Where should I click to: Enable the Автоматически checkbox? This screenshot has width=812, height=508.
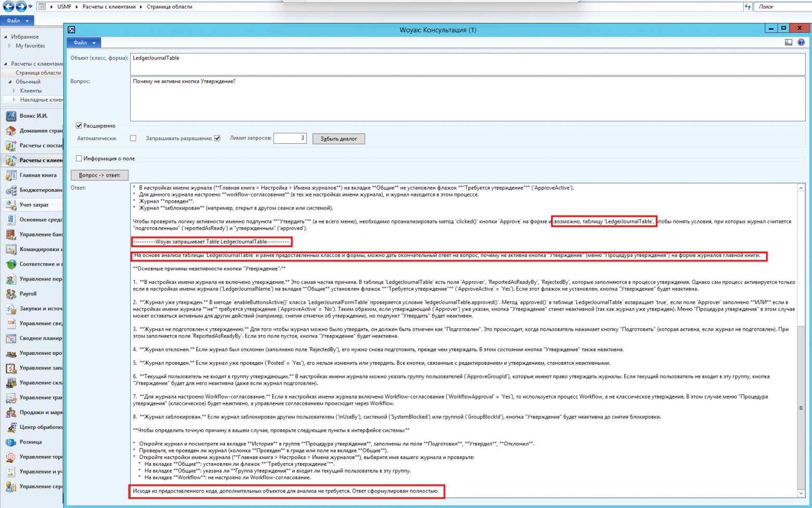tap(133, 139)
